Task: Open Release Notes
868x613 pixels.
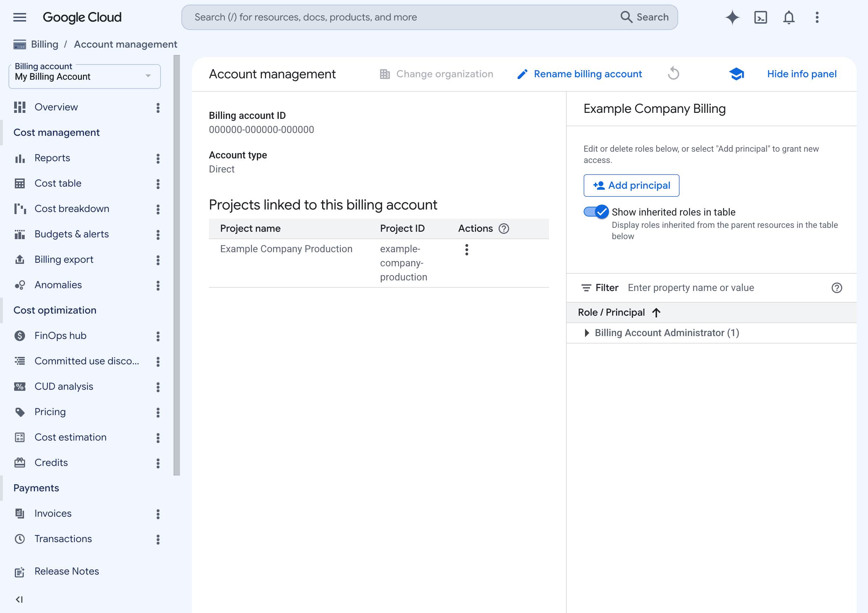Action: tap(67, 571)
